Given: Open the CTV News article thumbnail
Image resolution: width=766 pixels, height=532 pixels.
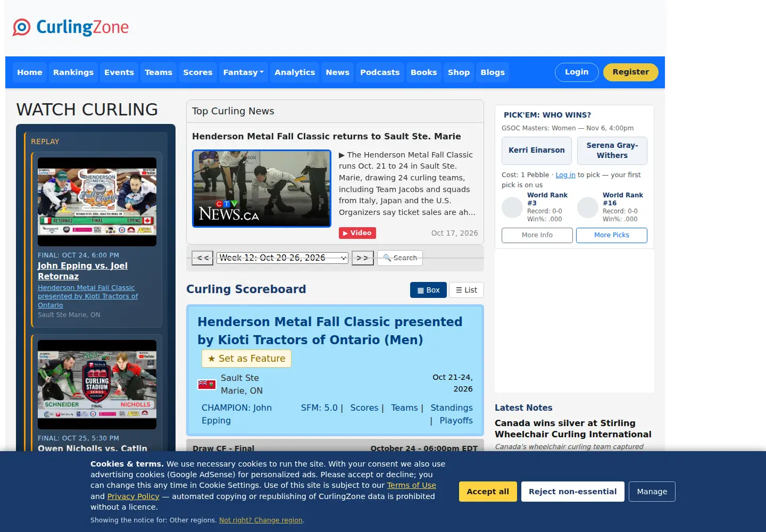Looking at the screenshot, I should pyautogui.click(x=262, y=188).
